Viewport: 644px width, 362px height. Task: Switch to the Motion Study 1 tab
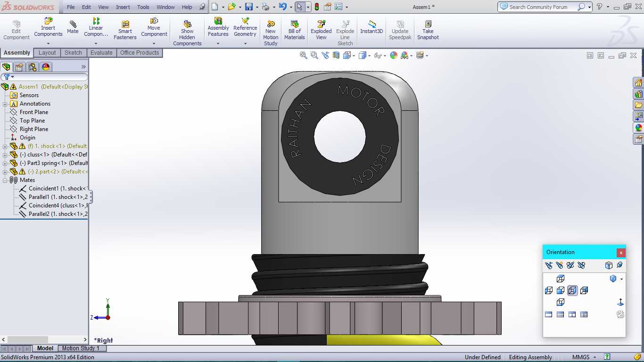tap(81, 348)
